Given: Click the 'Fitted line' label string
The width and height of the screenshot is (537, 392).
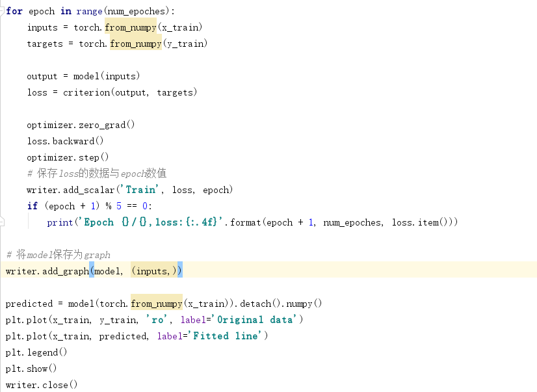Looking at the screenshot, I should [x=226, y=336].
